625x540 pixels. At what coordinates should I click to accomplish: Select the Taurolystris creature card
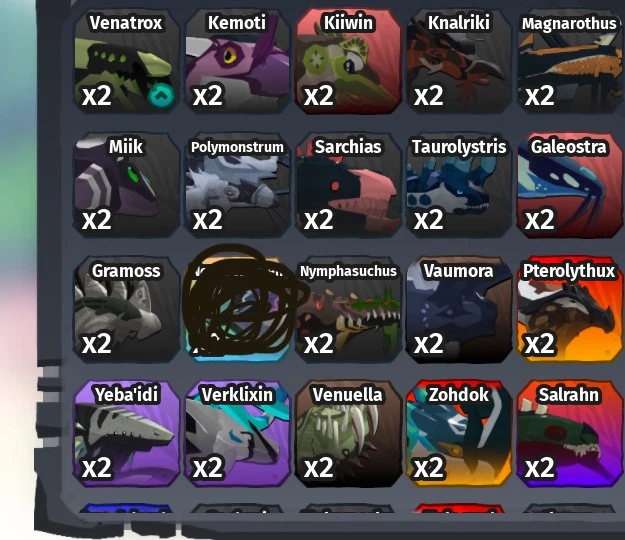459,186
